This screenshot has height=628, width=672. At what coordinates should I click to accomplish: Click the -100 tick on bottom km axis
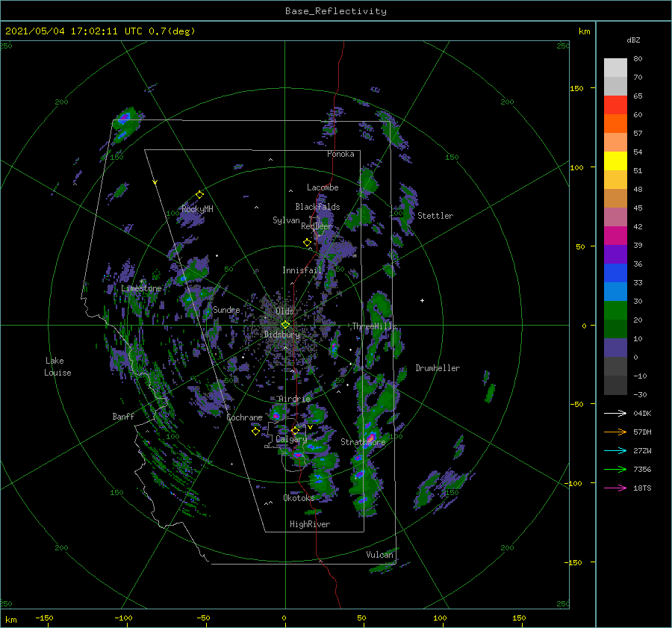tap(123, 618)
